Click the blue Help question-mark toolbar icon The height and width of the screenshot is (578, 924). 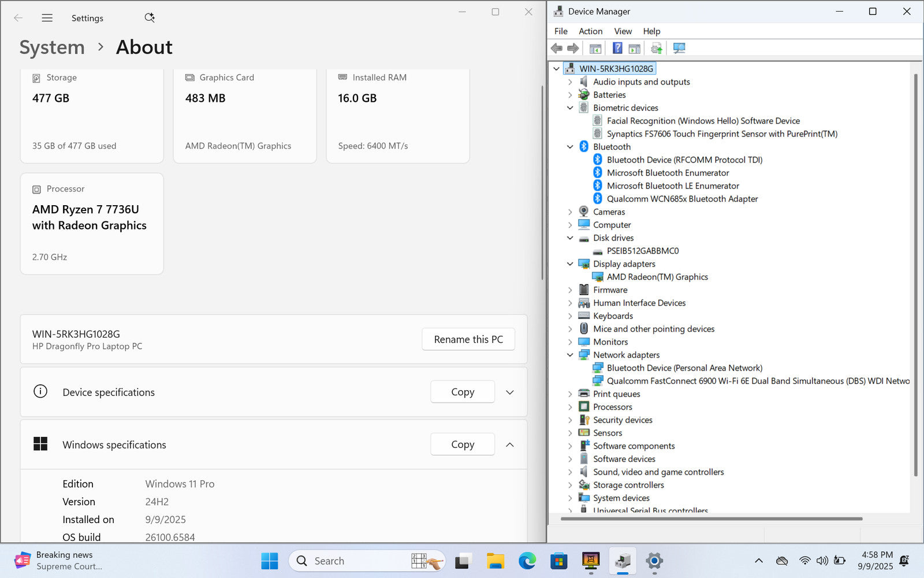coord(617,49)
